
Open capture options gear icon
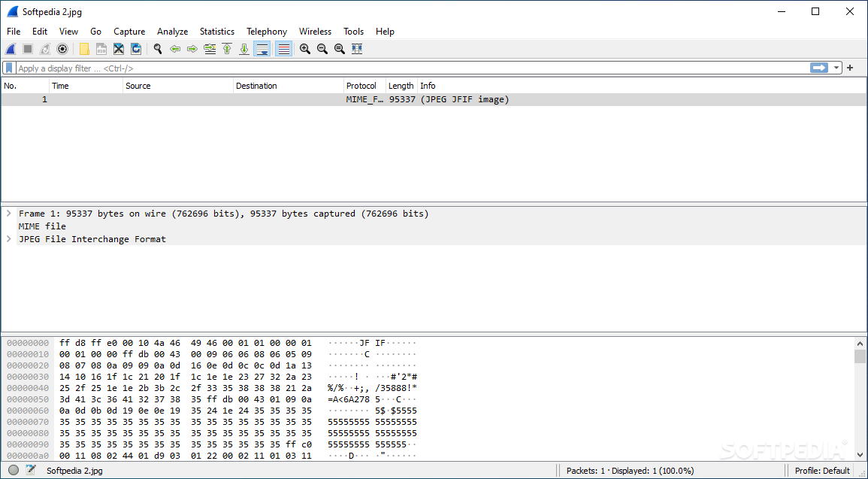[x=62, y=50]
